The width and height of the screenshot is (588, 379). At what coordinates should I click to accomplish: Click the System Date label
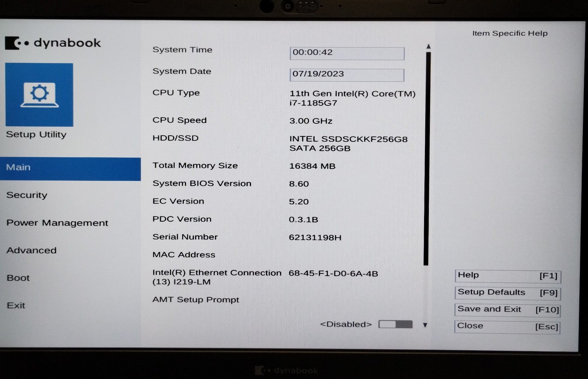pos(182,71)
